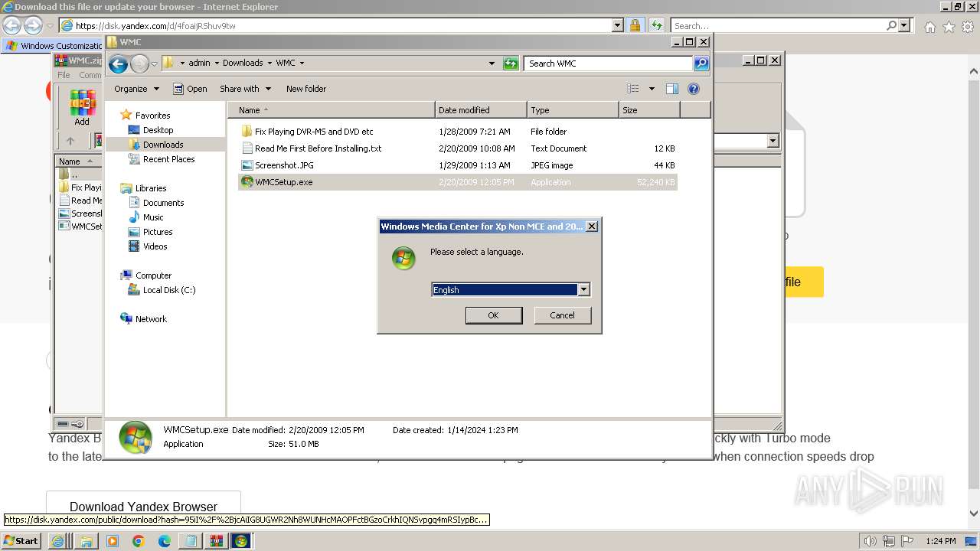The height and width of the screenshot is (551, 980).
Task: Select the Screenshot.JPG file icon
Action: [x=247, y=165]
